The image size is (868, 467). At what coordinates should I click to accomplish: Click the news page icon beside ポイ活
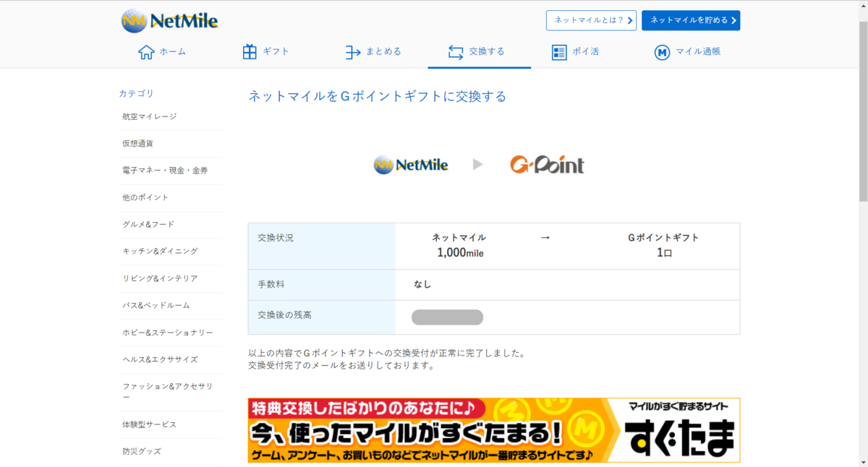click(x=559, y=52)
